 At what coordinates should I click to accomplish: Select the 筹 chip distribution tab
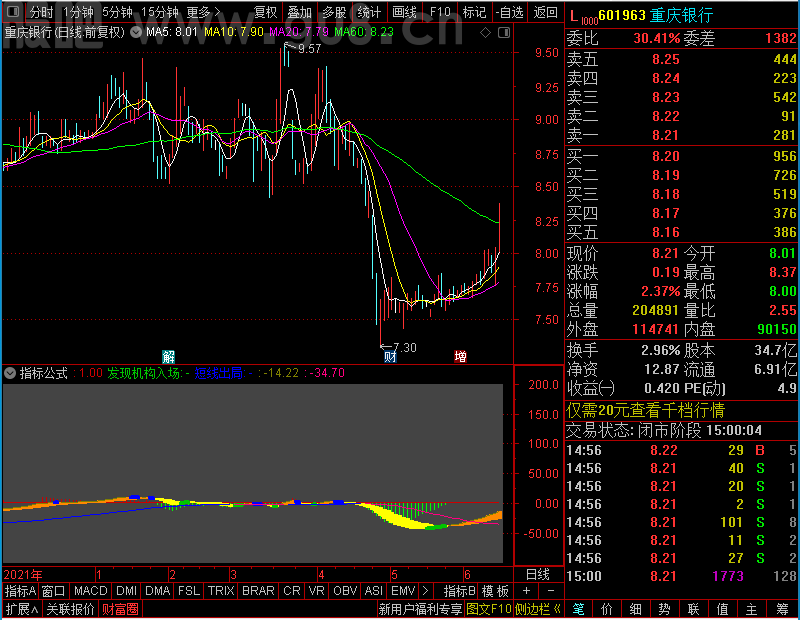[x=782, y=609]
